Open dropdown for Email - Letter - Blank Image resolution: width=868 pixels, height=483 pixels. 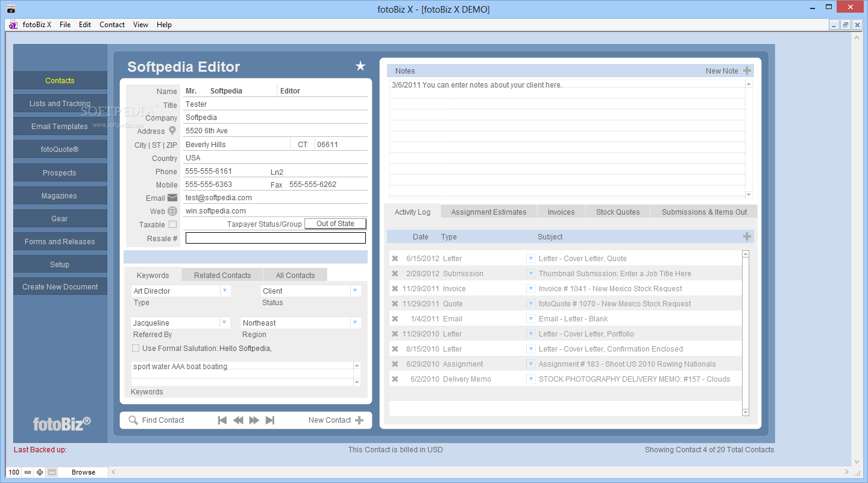[531, 318]
